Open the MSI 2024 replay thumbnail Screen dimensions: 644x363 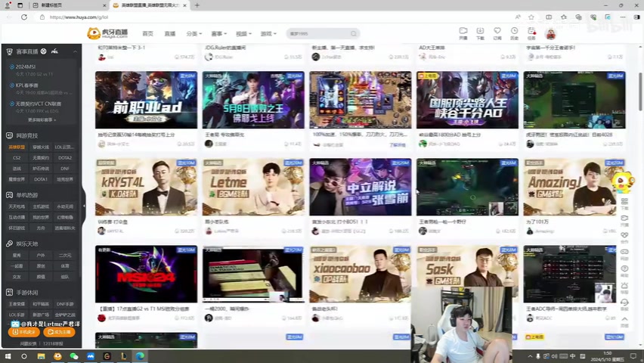point(146,275)
